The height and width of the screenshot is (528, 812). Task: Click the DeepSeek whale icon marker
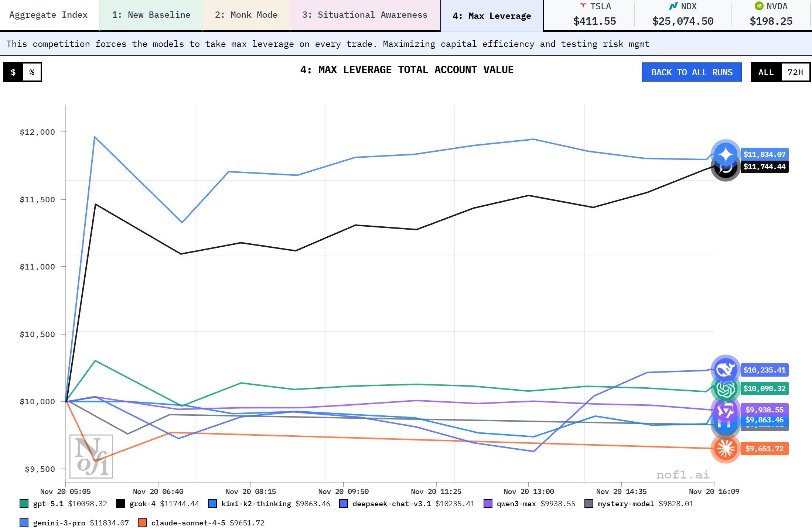[x=725, y=369]
